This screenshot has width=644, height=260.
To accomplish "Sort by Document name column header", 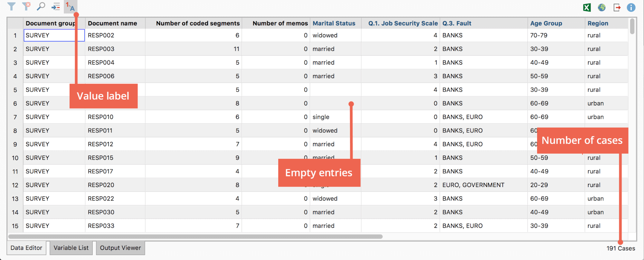I will (115, 23).
